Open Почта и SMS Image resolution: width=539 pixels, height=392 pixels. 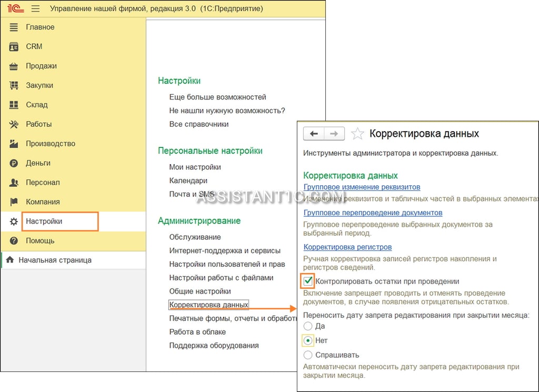coord(192,194)
